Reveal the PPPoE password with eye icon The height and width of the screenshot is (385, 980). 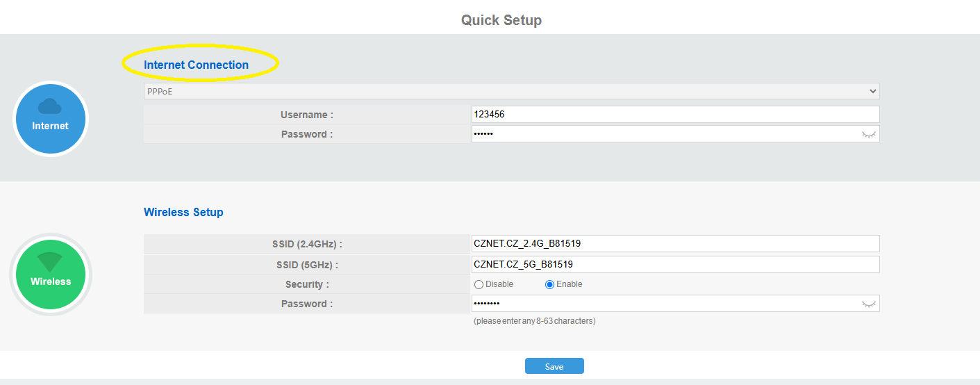point(868,134)
